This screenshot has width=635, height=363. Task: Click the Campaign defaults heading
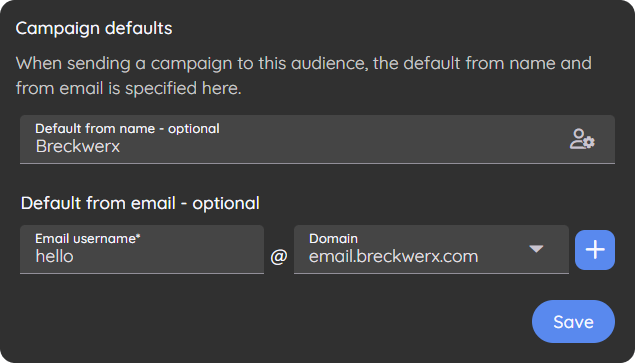tap(94, 28)
